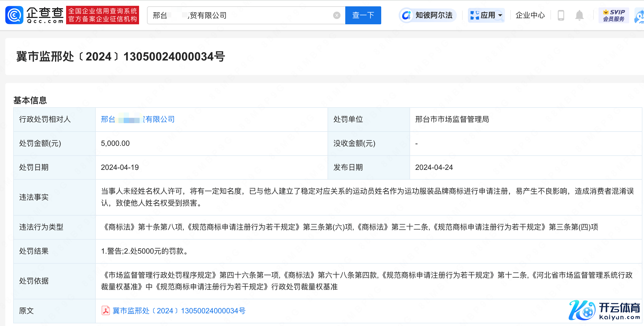Open the original document PDF link
Image resolution: width=644 pixels, height=326 pixels.
179,311
